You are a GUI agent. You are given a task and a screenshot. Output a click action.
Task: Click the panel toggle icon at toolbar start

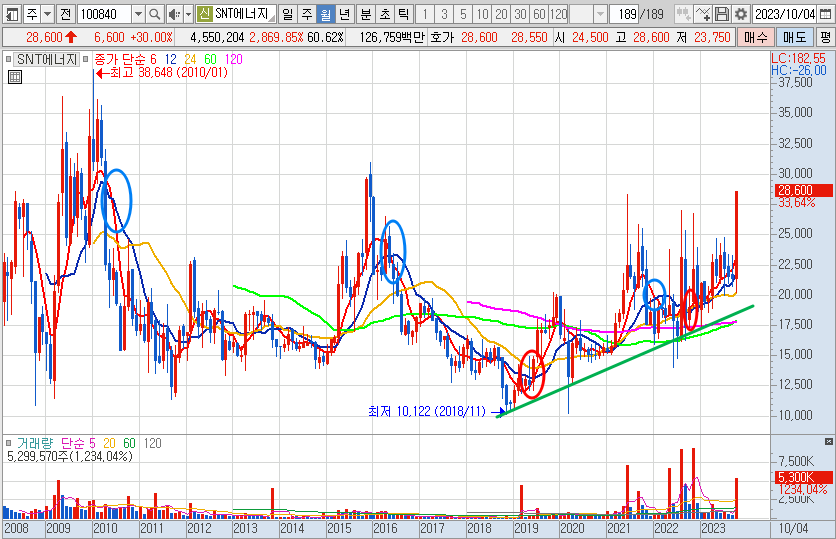(x=11, y=14)
